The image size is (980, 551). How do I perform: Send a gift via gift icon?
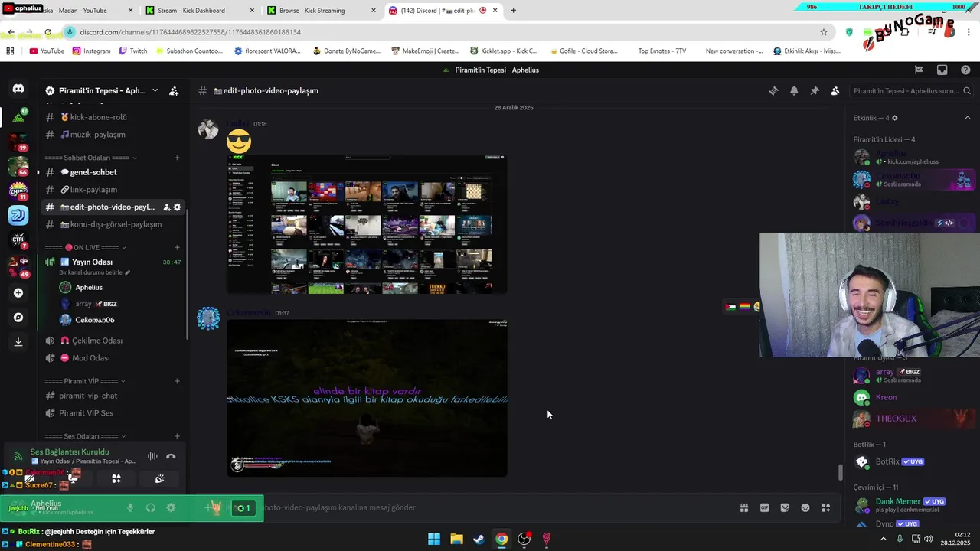743,507
